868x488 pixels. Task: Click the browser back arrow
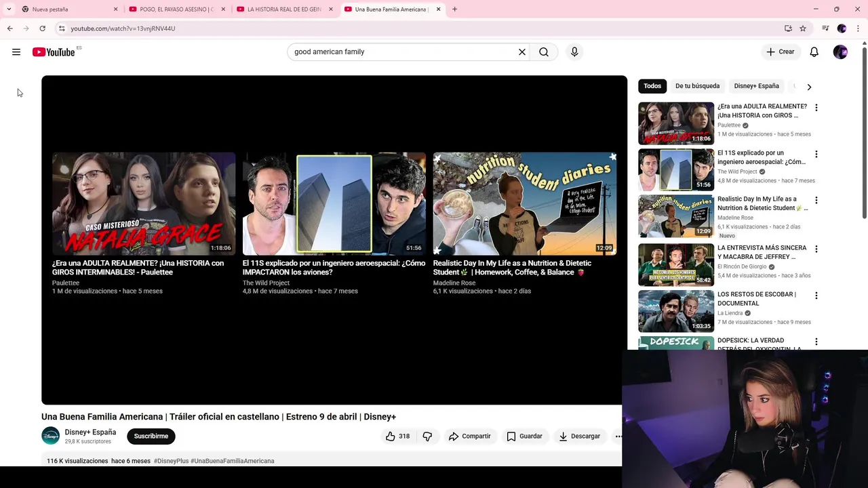click(x=9, y=28)
